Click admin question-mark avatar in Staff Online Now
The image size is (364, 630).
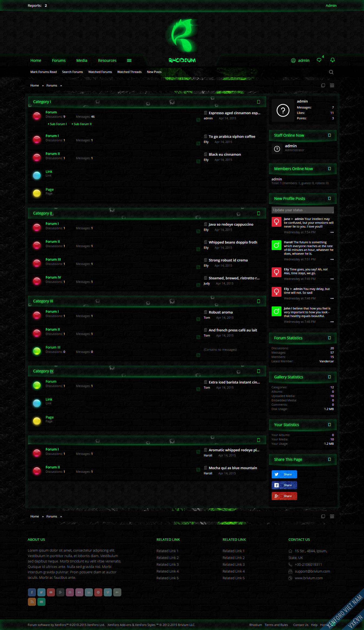(277, 149)
